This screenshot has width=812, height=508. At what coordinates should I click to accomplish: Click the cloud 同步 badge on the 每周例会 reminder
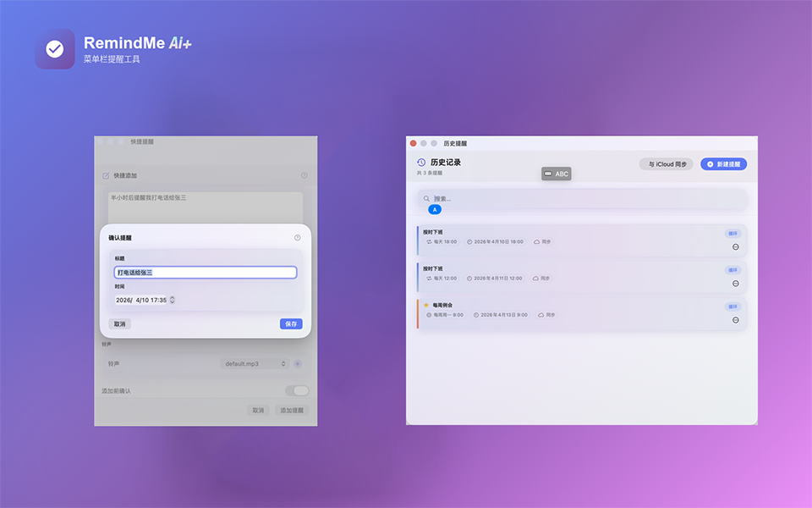546,315
